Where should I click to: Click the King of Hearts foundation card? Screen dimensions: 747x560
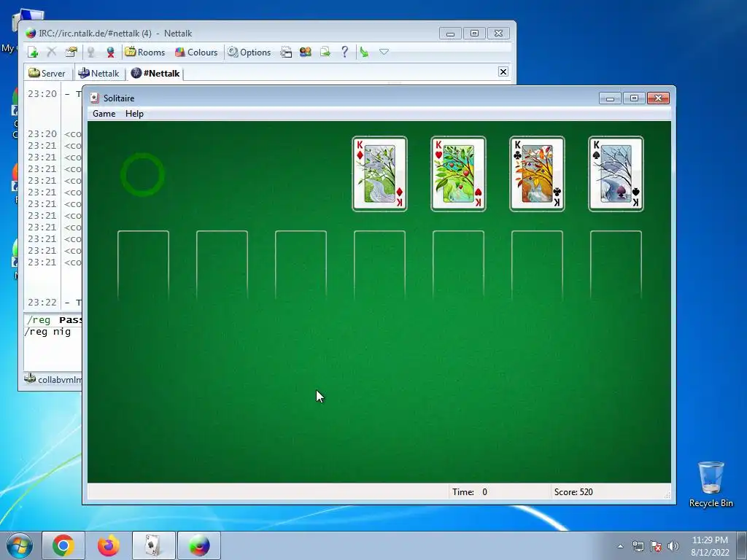458,174
